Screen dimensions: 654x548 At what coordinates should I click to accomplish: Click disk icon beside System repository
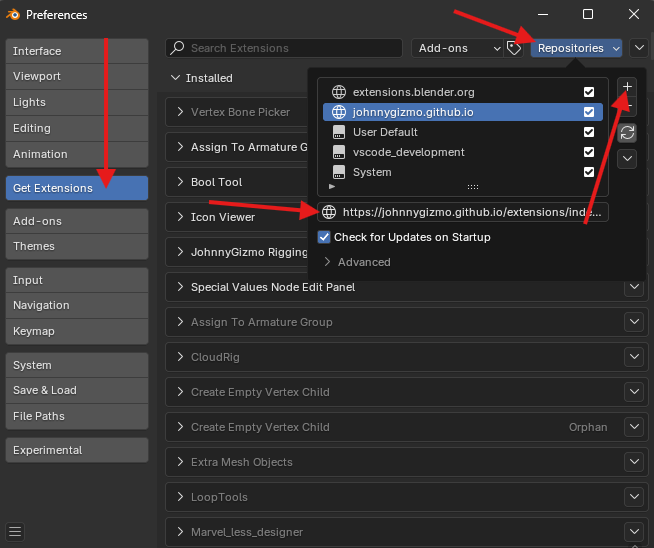[339, 172]
